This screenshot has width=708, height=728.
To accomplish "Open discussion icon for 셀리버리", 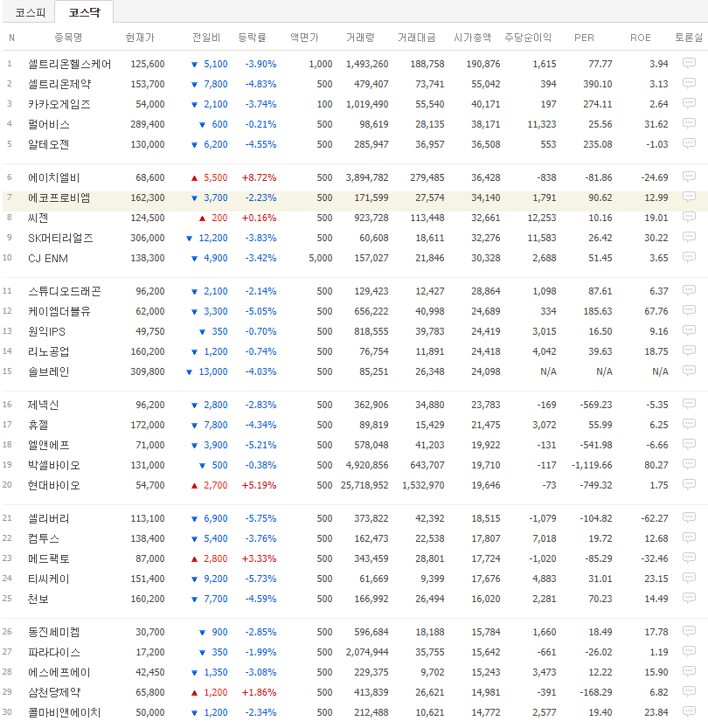I will coord(689,517).
